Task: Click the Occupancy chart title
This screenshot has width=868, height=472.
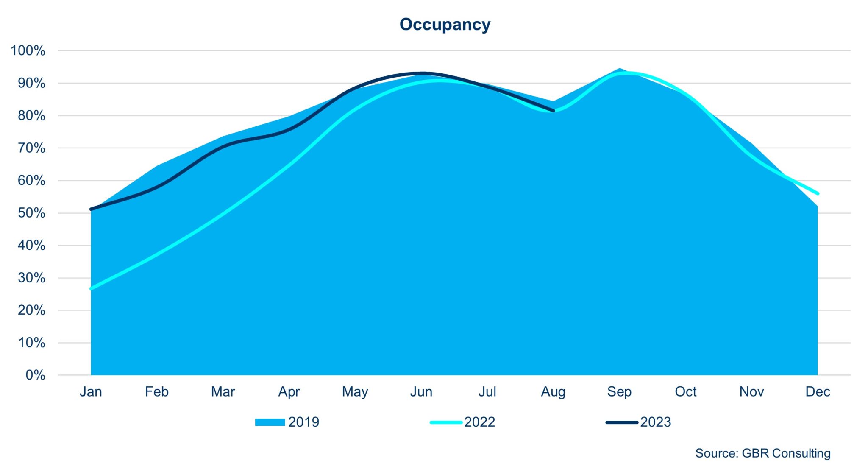Action: tap(445, 24)
